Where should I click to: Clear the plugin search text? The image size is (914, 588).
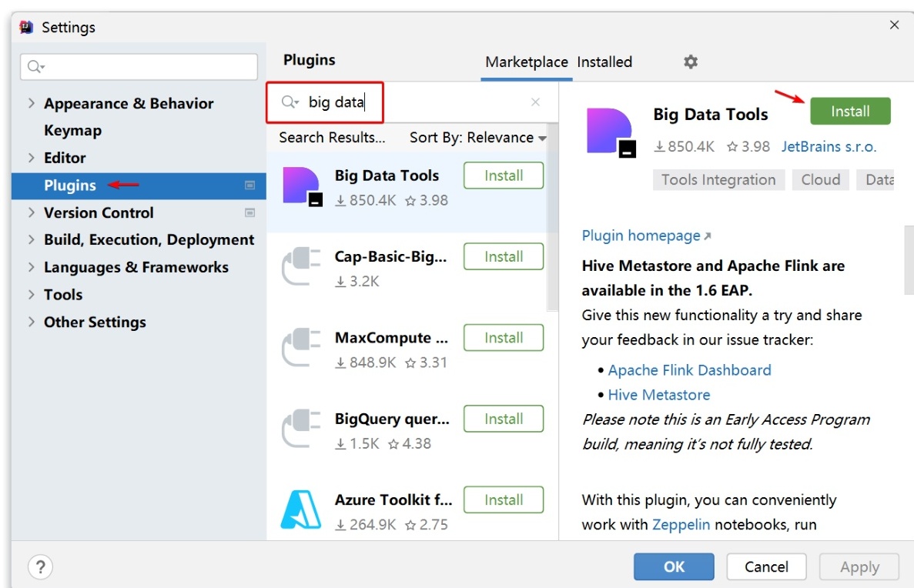(536, 102)
